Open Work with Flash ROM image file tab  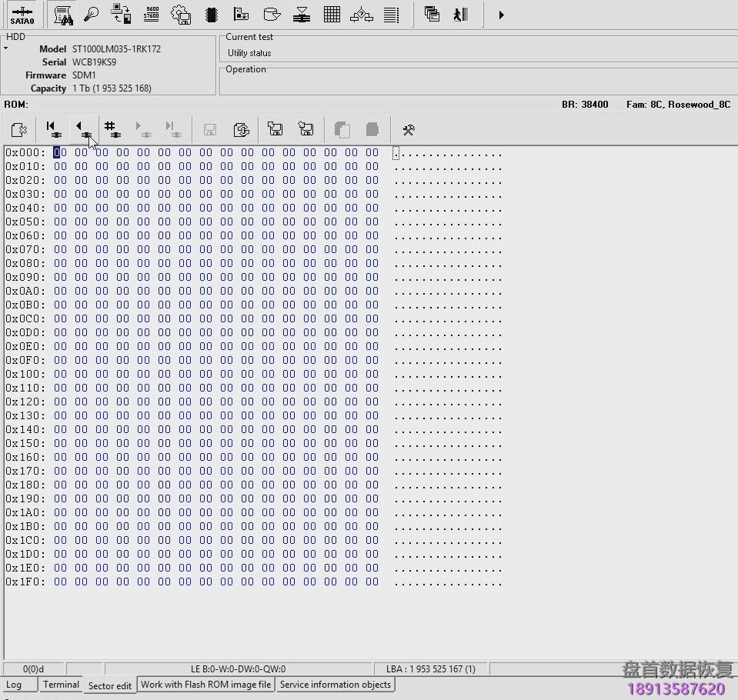click(x=205, y=685)
